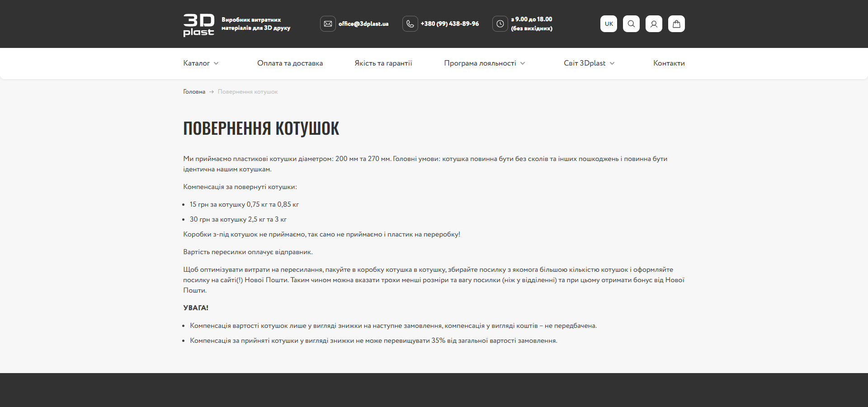Click the phone number +380 (99) 438-89-96

click(450, 24)
